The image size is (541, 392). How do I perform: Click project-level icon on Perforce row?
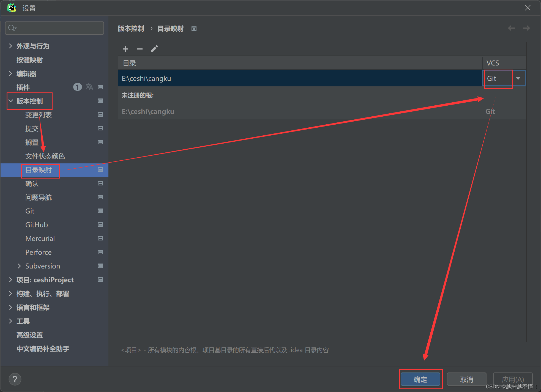(x=100, y=252)
